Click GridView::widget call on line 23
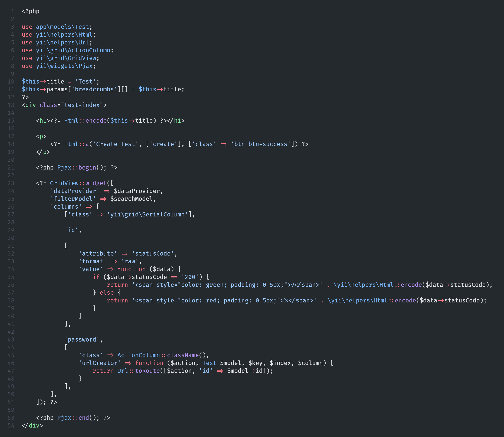 click(x=78, y=183)
